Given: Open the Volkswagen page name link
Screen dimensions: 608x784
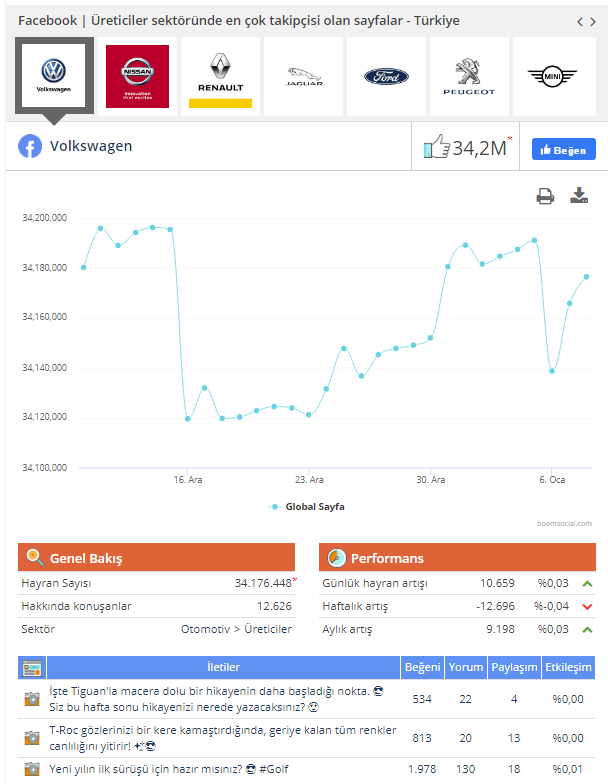Looking at the screenshot, I should [91, 146].
